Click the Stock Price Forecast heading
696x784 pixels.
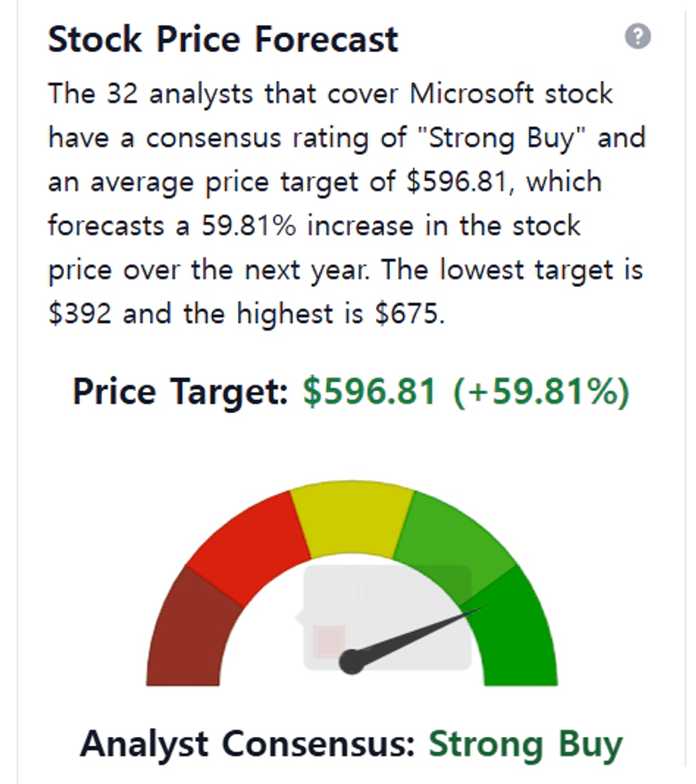tap(223, 40)
